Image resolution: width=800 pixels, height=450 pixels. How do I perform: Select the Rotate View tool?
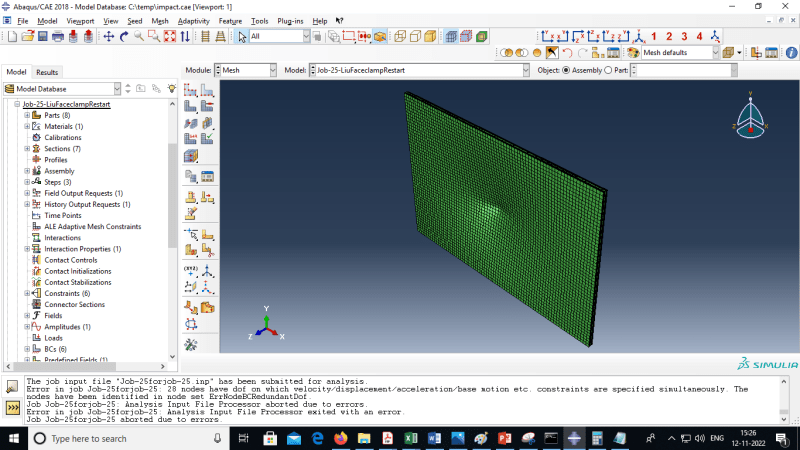click(x=124, y=36)
